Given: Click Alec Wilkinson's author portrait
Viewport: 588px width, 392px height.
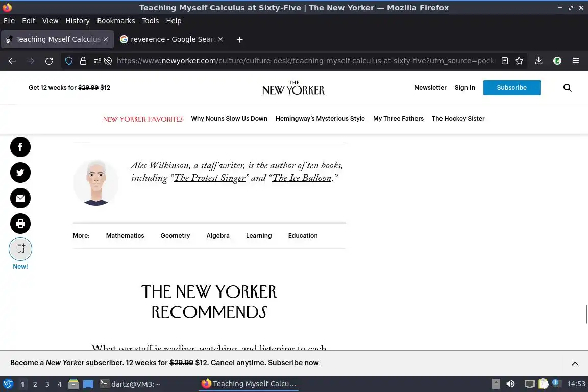Looking at the screenshot, I should 96,183.
